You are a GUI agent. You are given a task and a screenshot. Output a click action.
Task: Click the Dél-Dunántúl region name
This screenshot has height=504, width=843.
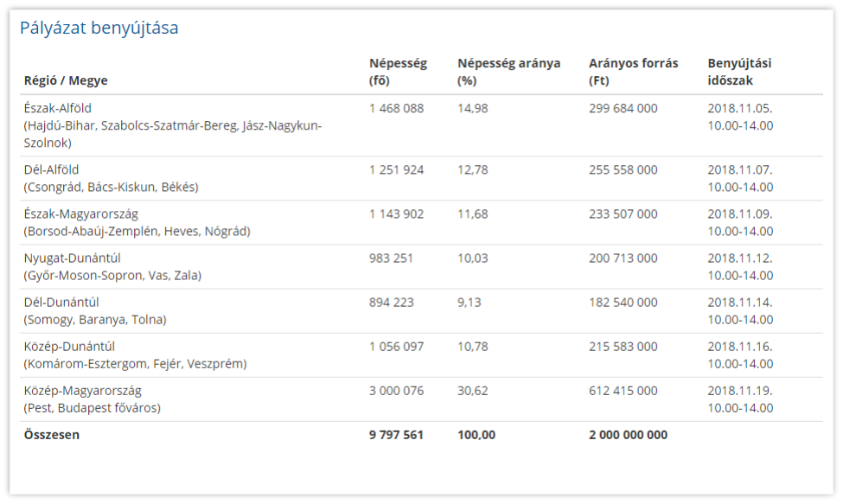tap(61, 303)
